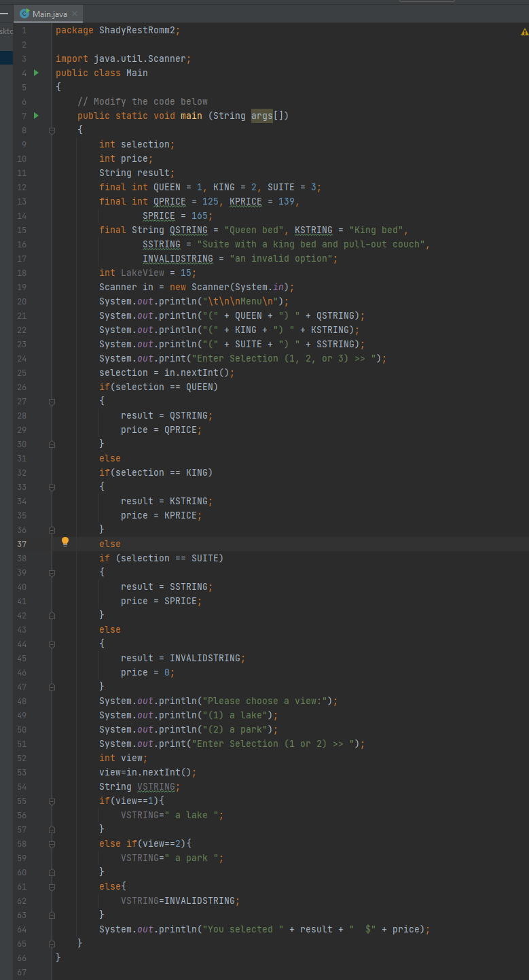Close the Main.java editor tab

pos(74,14)
